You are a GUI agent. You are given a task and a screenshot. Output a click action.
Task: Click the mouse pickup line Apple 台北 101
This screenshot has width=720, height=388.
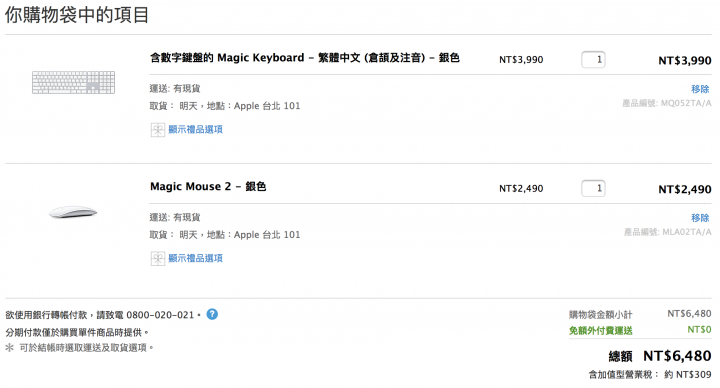(225, 235)
